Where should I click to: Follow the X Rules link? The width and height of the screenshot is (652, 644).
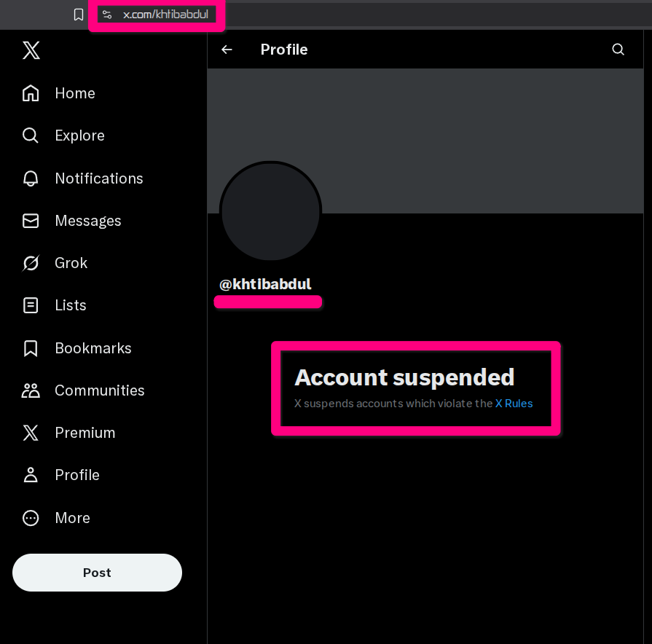[514, 403]
